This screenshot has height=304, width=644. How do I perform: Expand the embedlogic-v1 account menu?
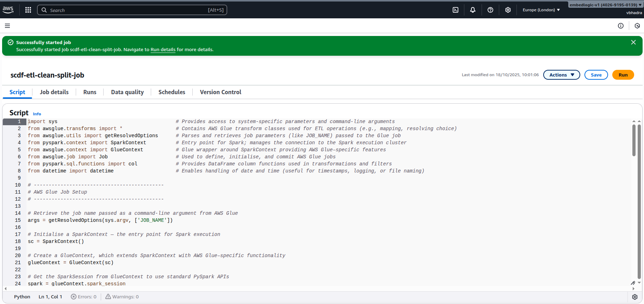pyautogui.click(x=605, y=5)
